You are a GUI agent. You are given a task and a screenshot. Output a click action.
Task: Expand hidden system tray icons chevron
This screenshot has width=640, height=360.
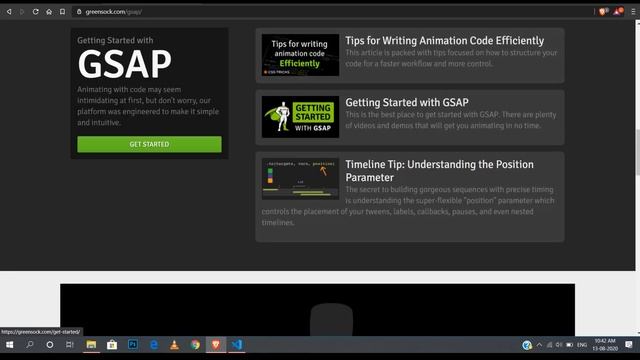(539, 345)
